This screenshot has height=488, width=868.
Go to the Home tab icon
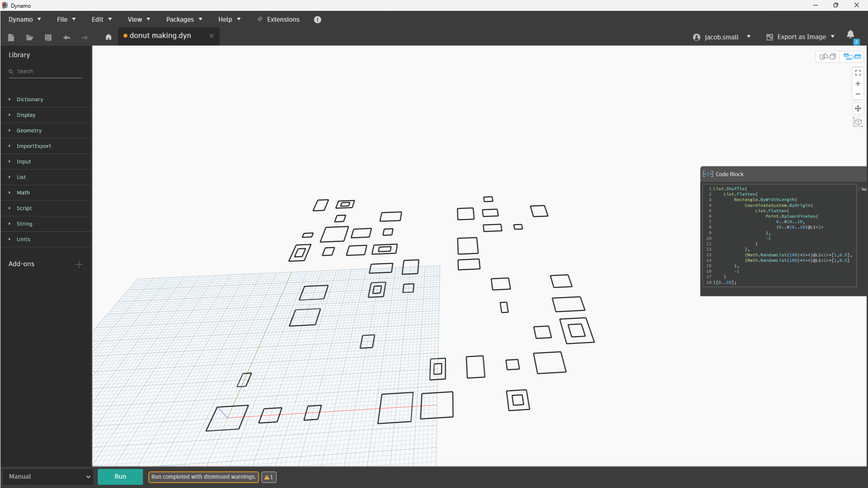pos(108,37)
